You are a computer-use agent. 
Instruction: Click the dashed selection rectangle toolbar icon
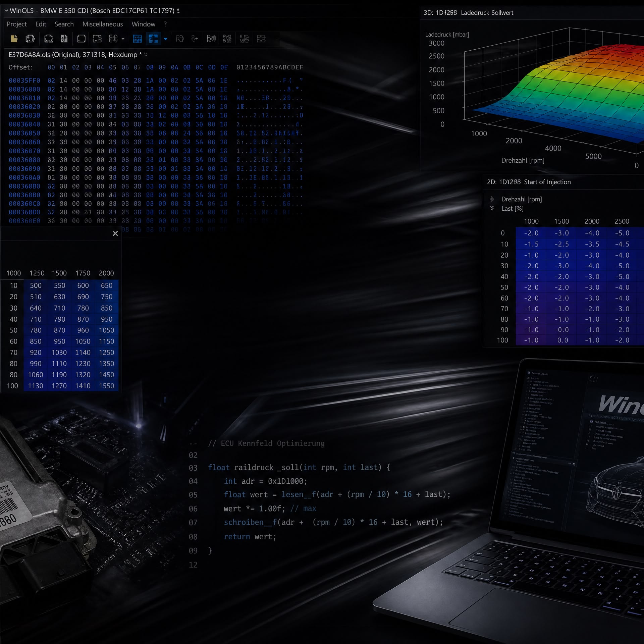[97, 39]
